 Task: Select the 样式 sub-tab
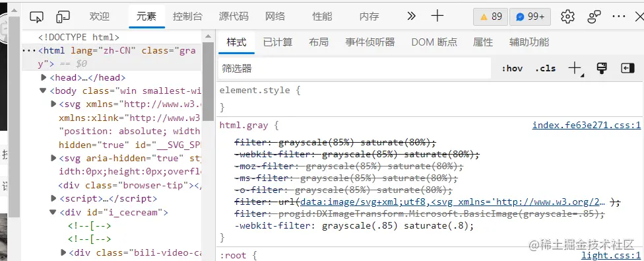tap(237, 42)
